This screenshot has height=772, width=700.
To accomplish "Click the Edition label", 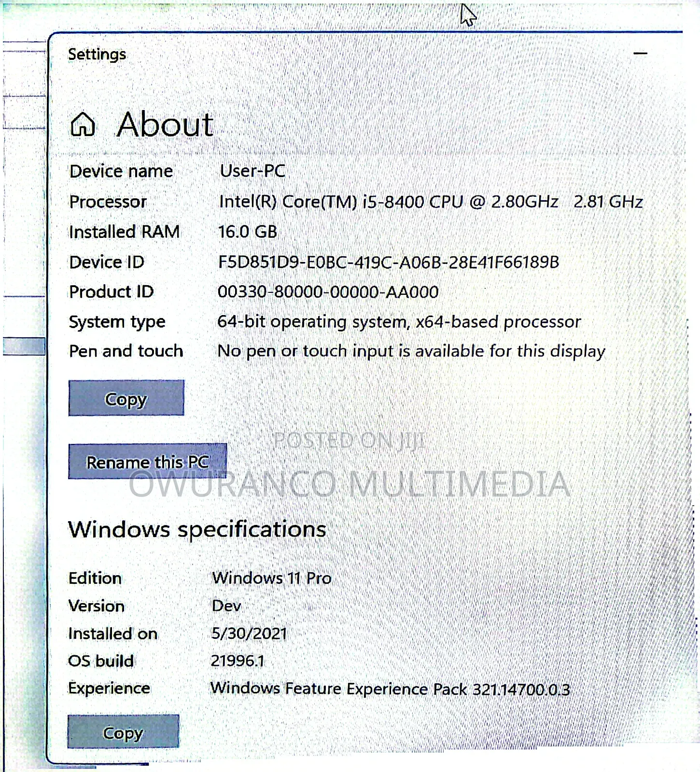I will [95, 578].
